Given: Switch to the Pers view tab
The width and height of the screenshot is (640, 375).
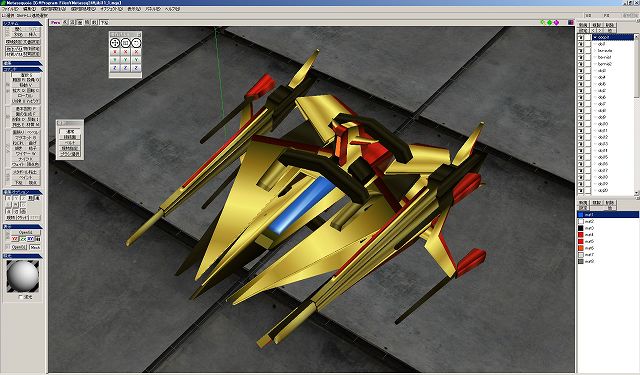Looking at the screenshot, I should point(56,22).
